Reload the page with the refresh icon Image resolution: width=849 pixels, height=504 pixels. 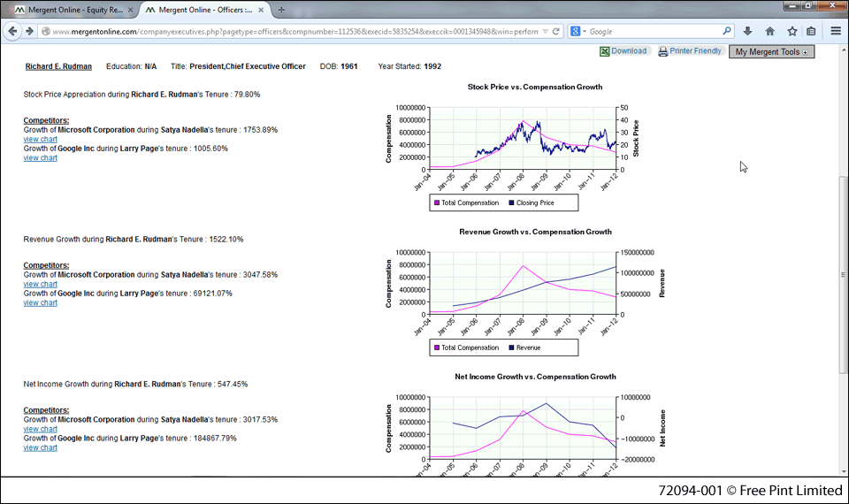(x=556, y=31)
